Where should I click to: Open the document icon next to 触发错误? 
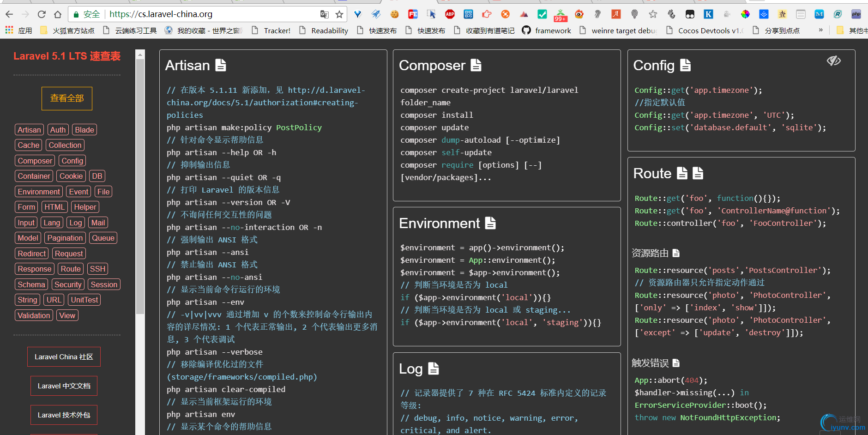(x=676, y=363)
